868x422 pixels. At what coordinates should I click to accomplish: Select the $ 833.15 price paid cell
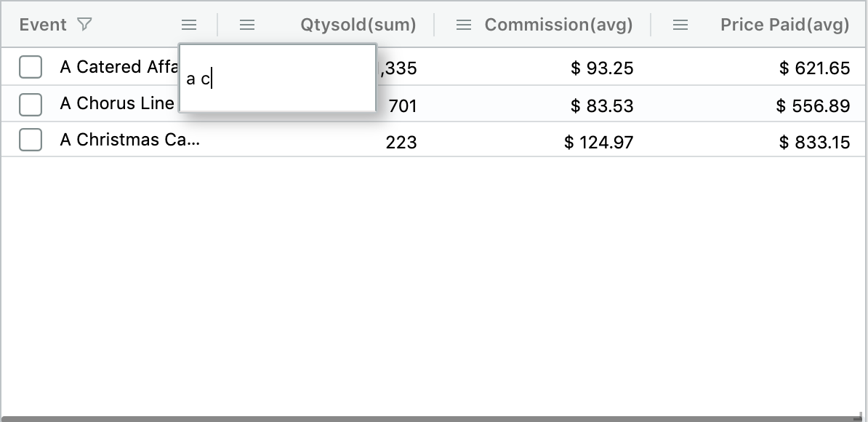click(x=813, y=143)
